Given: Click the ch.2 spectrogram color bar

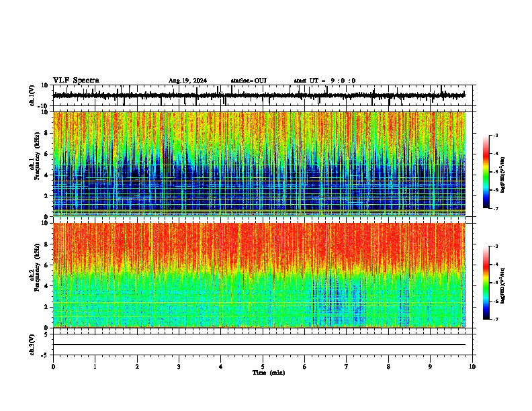Looking at the screenshot, I should pyautogui.click(x=486, y=283).
